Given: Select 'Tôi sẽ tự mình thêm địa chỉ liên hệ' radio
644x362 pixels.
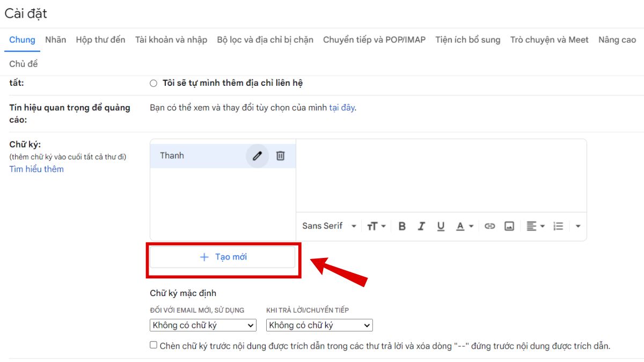Looking at the screenshot, I should click(153, 83).
